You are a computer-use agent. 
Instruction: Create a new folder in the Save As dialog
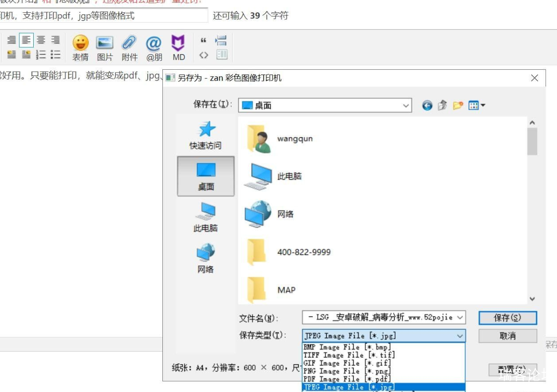coord(458,105)
